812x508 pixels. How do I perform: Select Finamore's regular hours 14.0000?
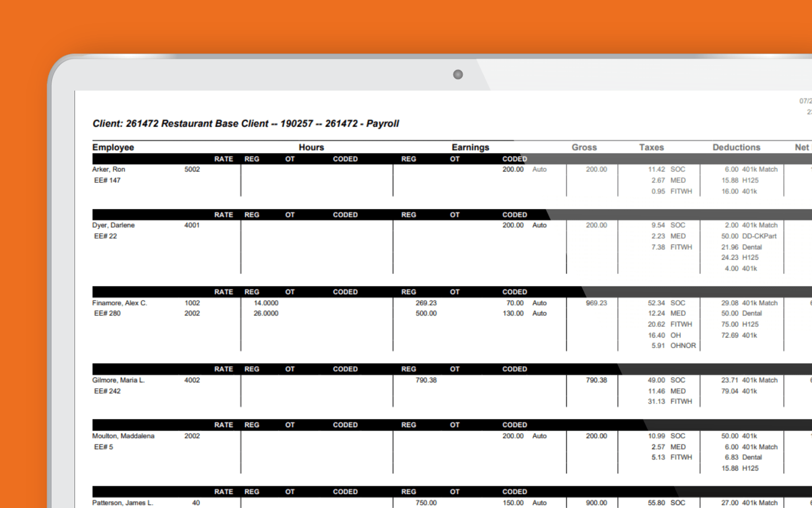266,303
